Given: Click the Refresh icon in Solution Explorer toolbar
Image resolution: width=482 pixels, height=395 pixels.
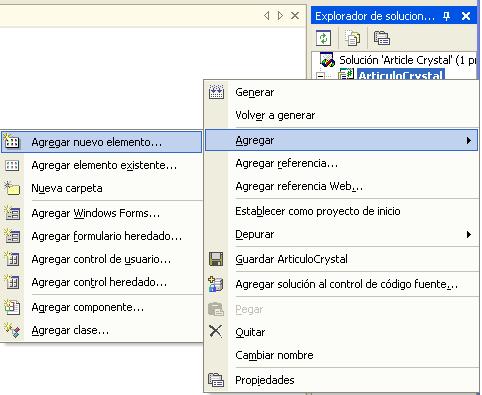Looking at the screenshot, I should (323, 38).
